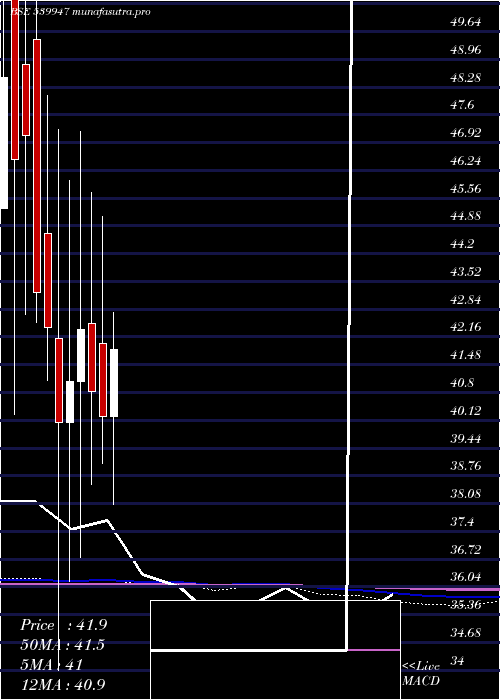Click the 50MA : 41.5 readout

62,645
